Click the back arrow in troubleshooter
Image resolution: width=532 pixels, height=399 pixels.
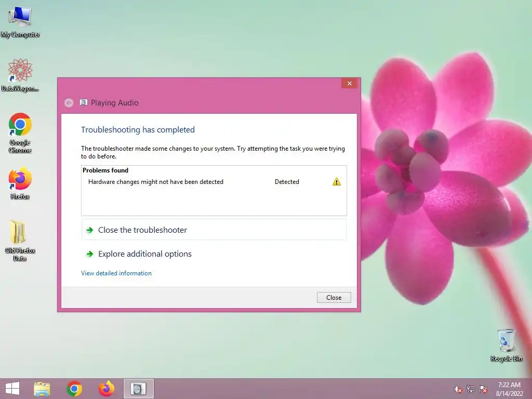tap(69, 103)
